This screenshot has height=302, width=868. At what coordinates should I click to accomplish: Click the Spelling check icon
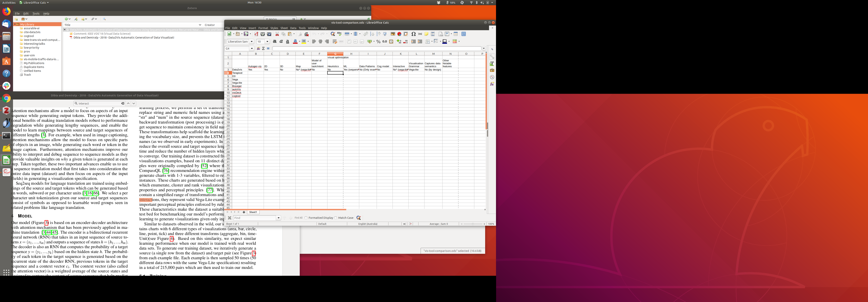click(x=339, y=34)
